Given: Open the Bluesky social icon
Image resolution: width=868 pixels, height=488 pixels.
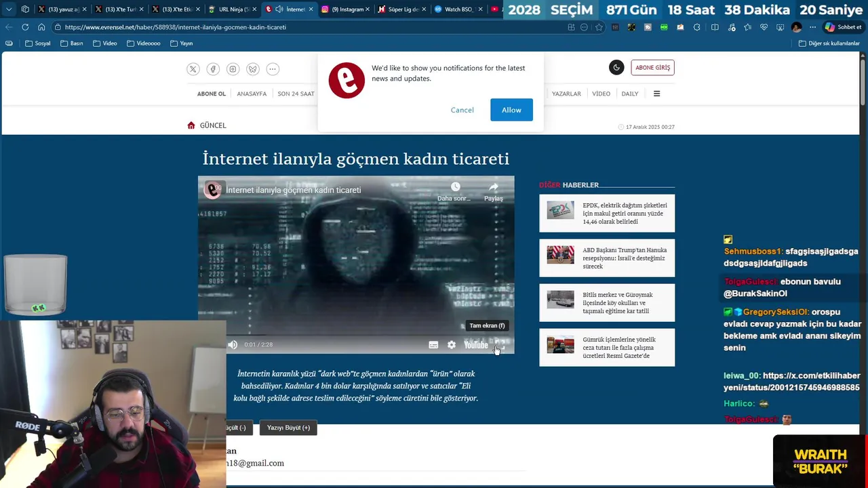Looking at the screenshot, I should pos(253,69).
